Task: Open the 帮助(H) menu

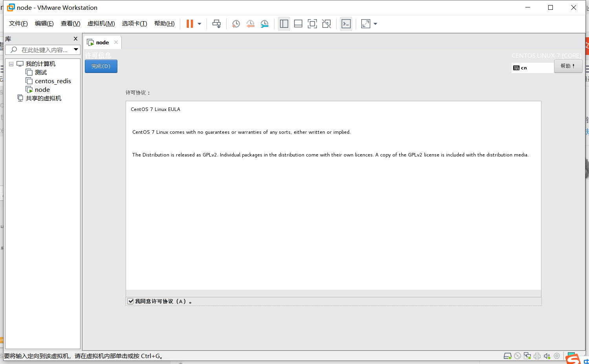Action: click(164, 24)
